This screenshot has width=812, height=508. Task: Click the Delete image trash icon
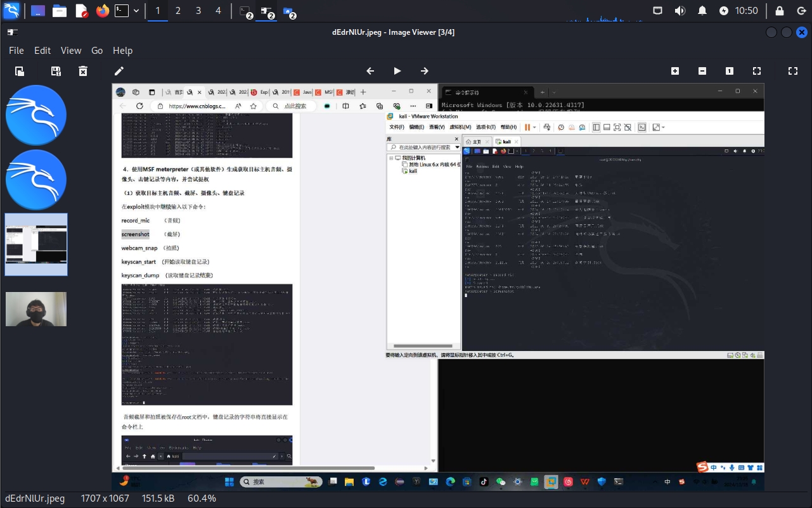[x=83, y=71]
